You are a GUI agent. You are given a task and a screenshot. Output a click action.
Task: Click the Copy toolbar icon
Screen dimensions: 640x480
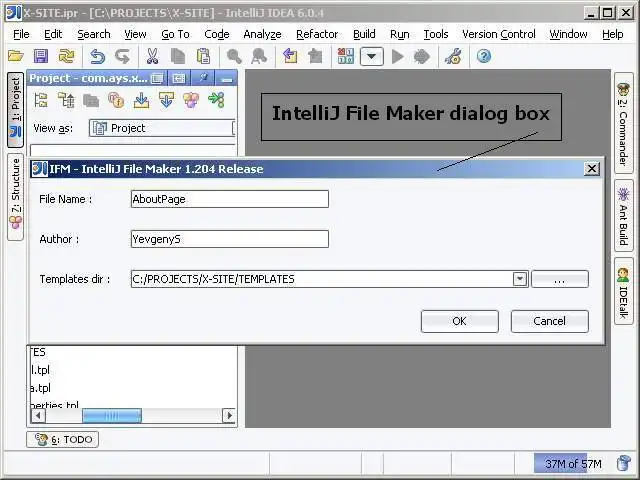pos(178,56)
